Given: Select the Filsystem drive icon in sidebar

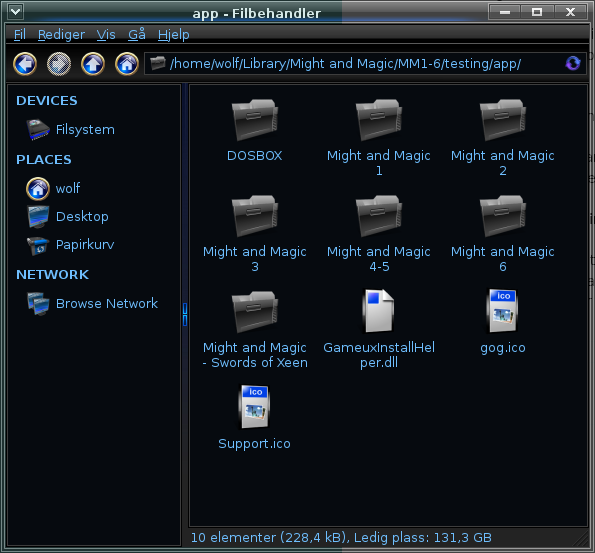Looking at the screenshot, I should coord(38,129).
